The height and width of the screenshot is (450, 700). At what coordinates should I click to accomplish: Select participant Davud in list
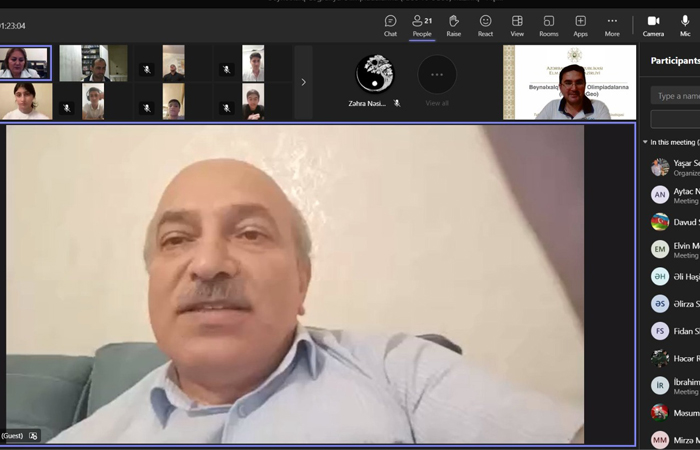click(x=675, y=222)
